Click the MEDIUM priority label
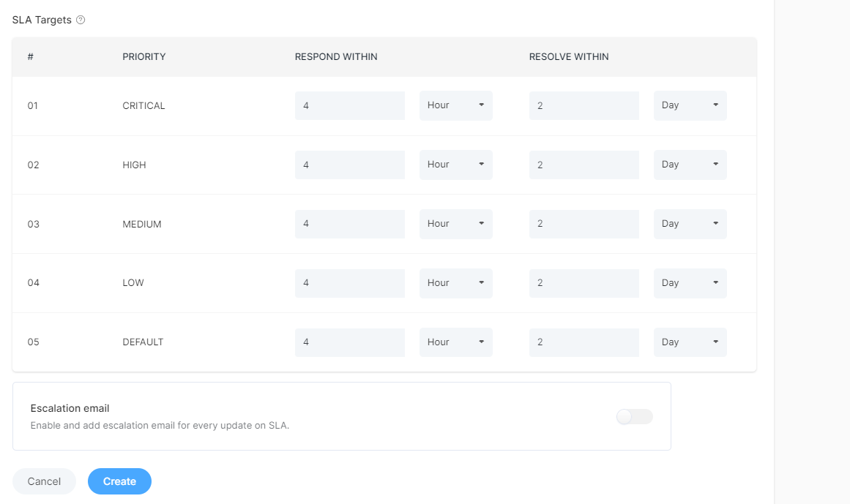The image size is (850, 504). click(x=142, y=224)
